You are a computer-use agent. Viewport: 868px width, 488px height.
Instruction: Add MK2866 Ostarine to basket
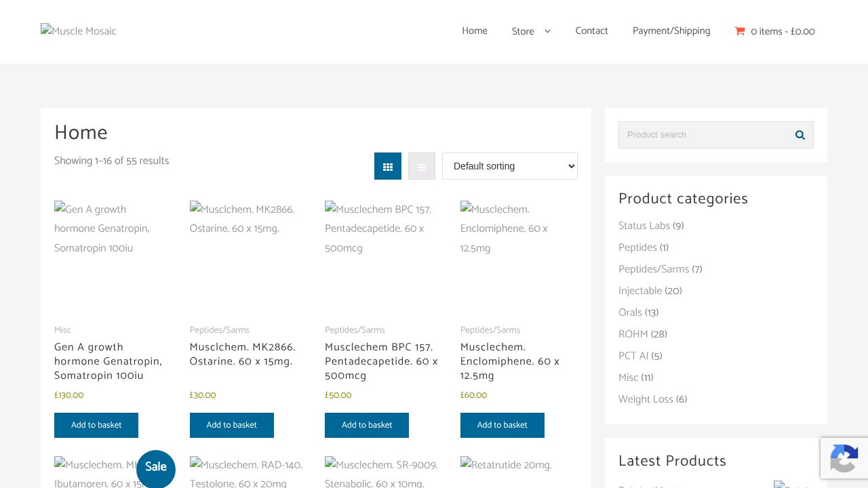[x=232, y=426]
